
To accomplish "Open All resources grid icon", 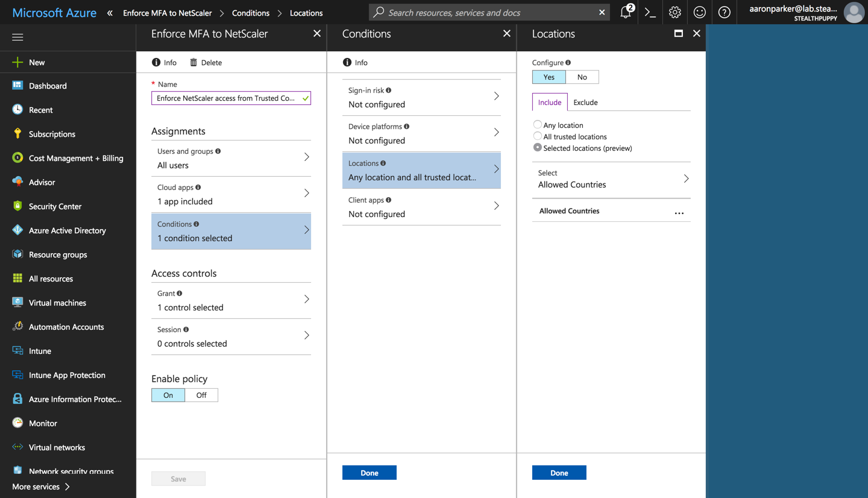I will click(17, 279).
